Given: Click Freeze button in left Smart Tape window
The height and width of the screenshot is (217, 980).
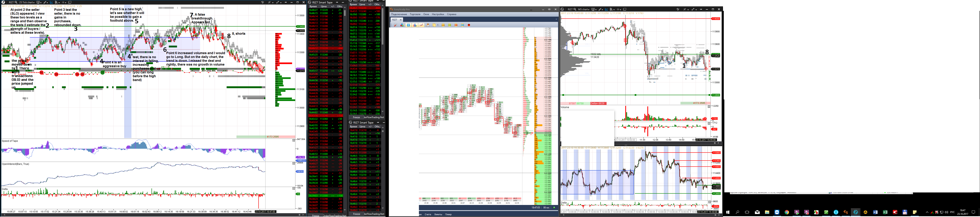Looking at the screenshot, I should (x=315, y=215).
